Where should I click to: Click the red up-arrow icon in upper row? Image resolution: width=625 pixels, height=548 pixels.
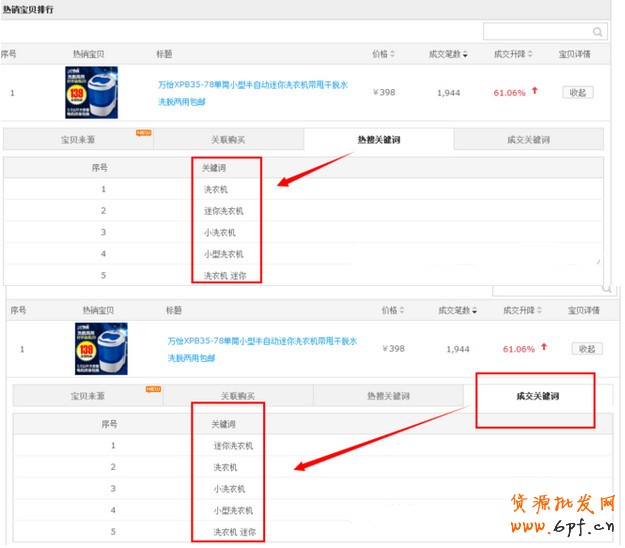[535, 91]
